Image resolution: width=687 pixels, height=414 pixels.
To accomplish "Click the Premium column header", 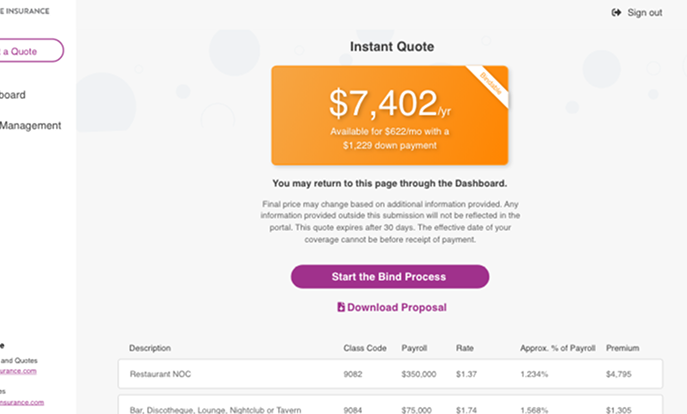I will click(x=623, y=348).
